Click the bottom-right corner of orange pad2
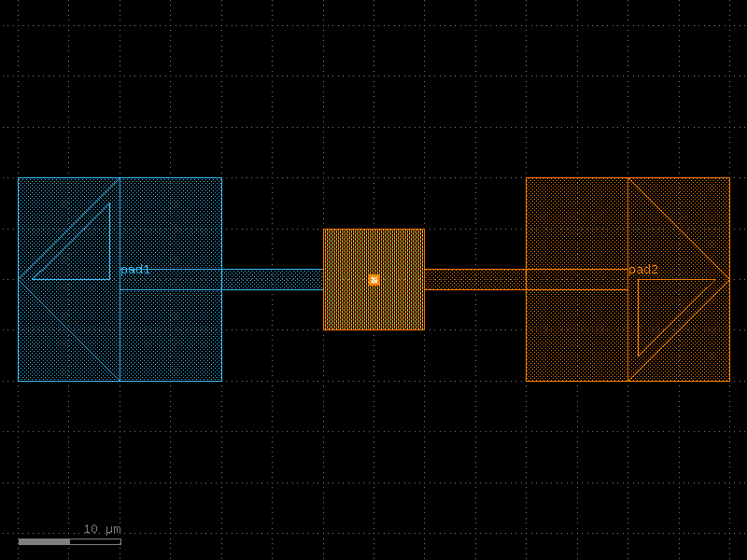Image resolution: width=747 pixels, height=560 pixels. [729, 381]
